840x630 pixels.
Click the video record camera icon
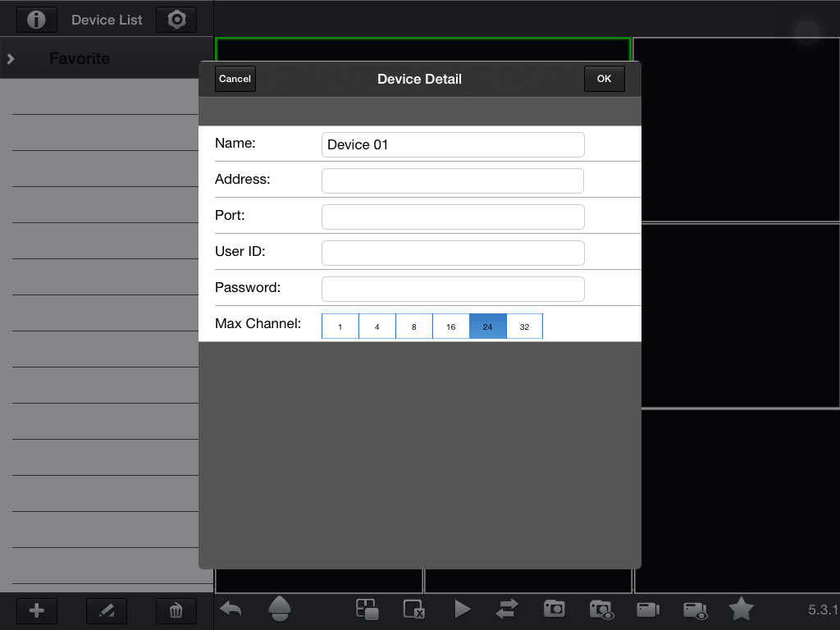click(x=648, y=609)
